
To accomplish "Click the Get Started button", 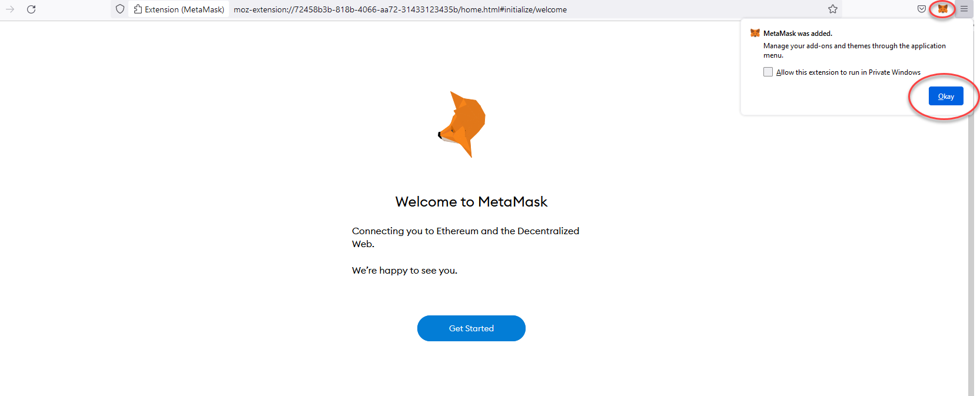I will [471, 328].
